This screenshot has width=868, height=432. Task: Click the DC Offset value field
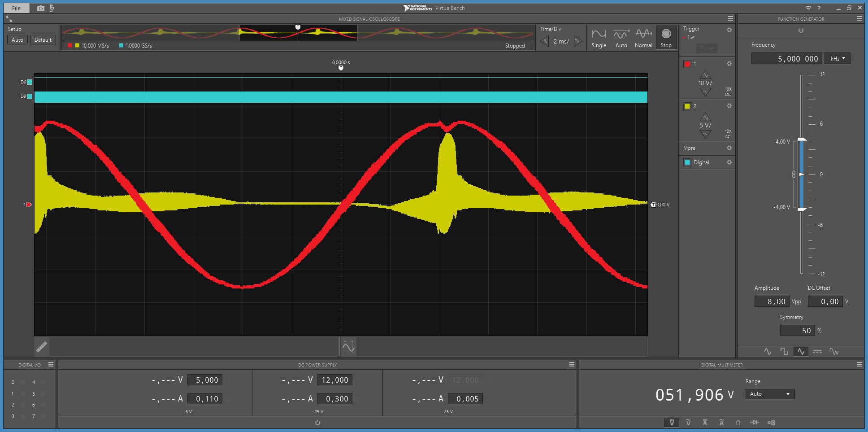(x=825, y=301)
